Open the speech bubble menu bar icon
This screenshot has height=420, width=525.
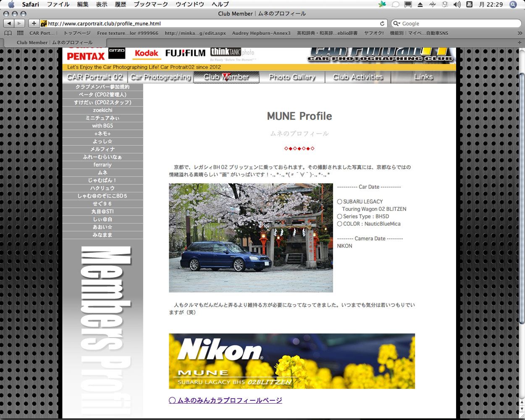tap(395, 4)
